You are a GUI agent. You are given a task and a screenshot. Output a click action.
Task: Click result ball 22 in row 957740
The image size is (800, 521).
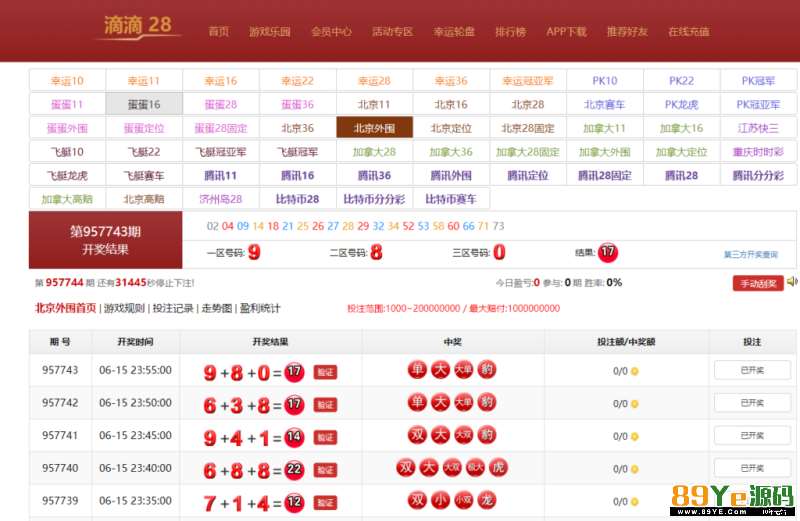(x=294, y=469)
